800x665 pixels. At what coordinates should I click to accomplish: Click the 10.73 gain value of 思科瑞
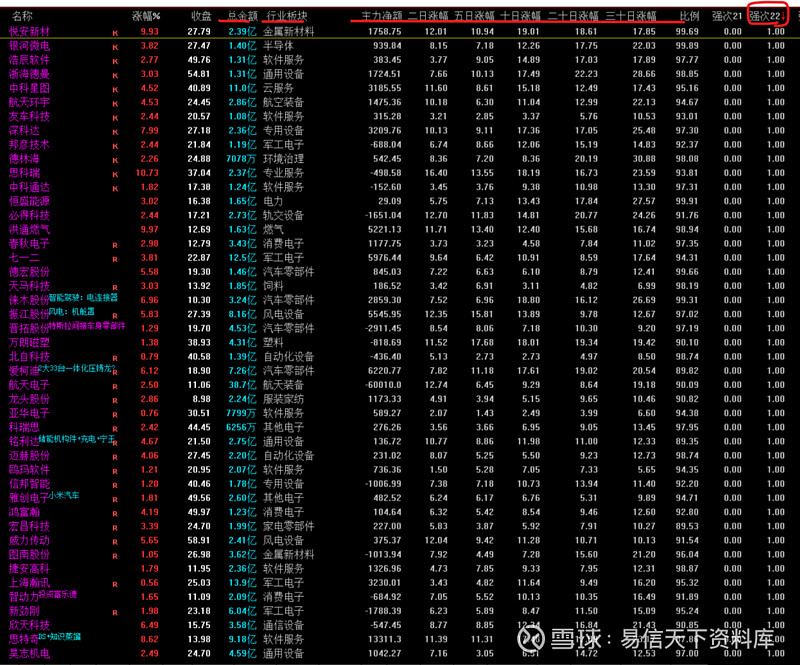pyautogui.click(x=147, y=173)
